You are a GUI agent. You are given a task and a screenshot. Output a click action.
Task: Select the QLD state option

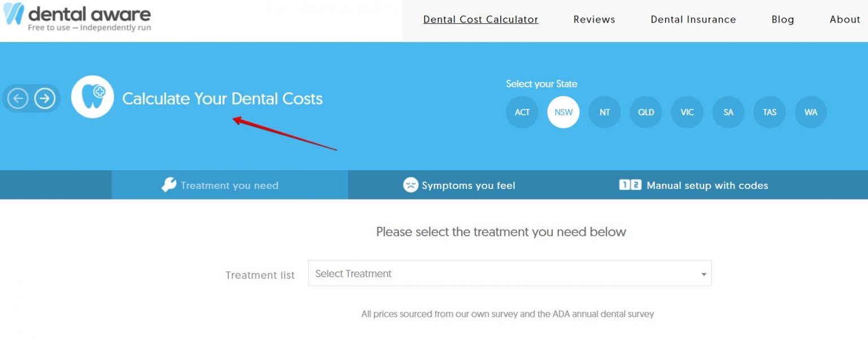click(645, 112)
